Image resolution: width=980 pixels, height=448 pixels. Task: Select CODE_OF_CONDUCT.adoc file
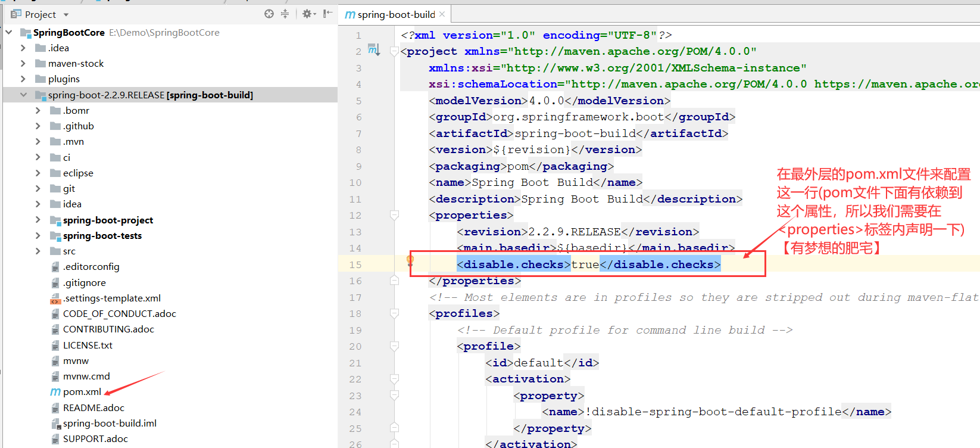click(x=120, y=313)
